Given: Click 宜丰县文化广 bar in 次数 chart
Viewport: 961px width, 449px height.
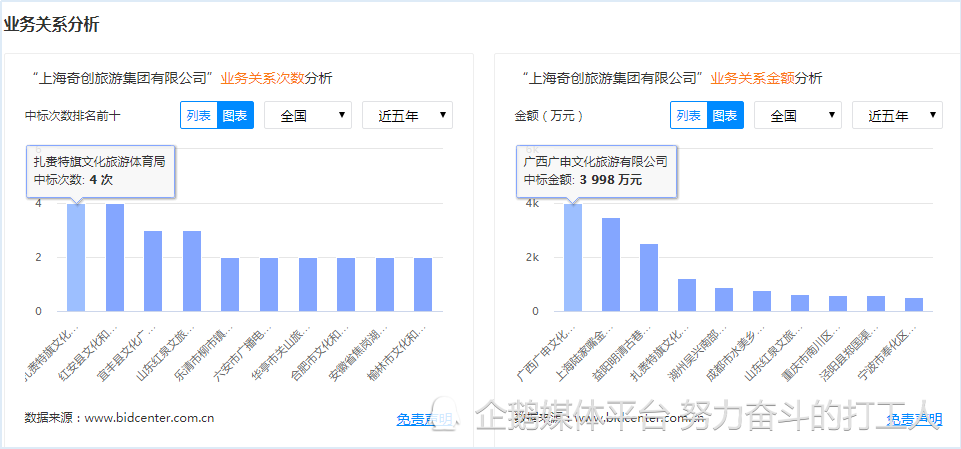Looking at the screenshot, I should coord(153,271).
